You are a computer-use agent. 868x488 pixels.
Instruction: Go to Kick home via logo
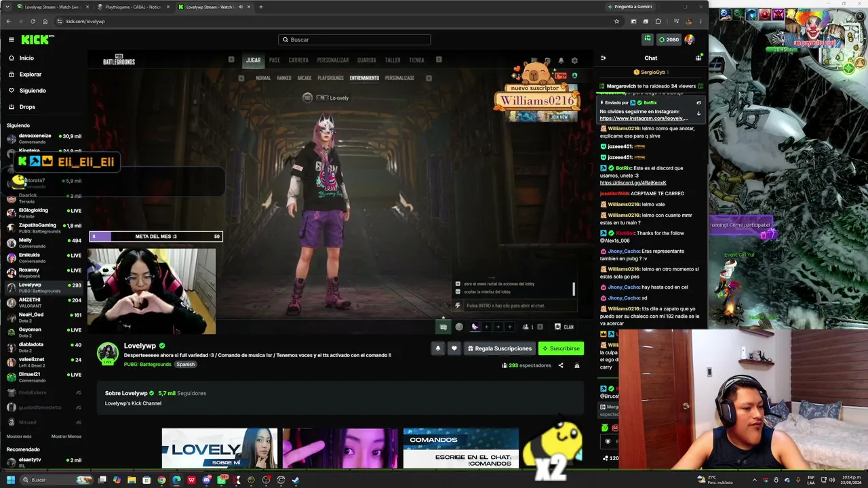pyautogui.click(x=37, y=40)
